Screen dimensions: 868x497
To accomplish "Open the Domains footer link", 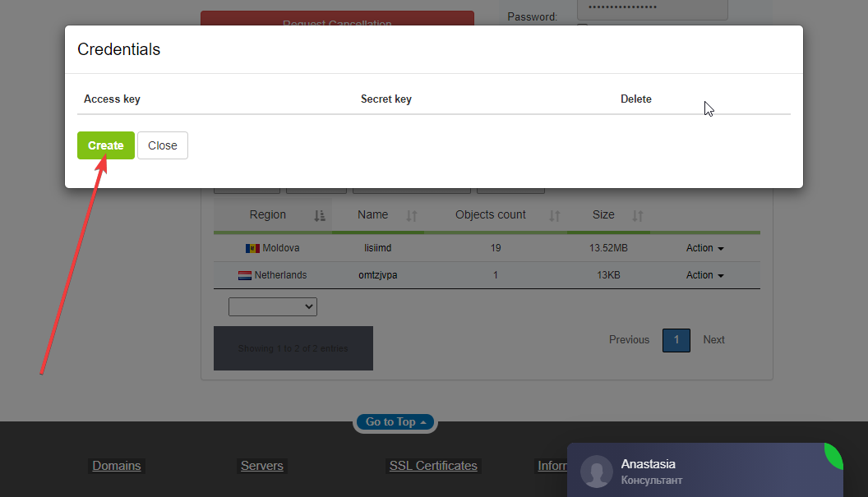I will click(117, 466).
